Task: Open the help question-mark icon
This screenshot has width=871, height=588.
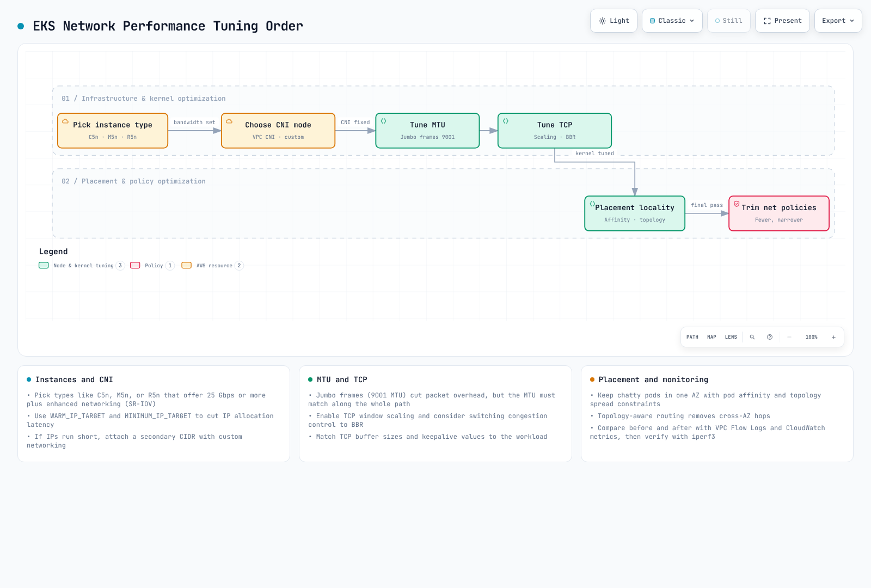Action: [770, 337]
